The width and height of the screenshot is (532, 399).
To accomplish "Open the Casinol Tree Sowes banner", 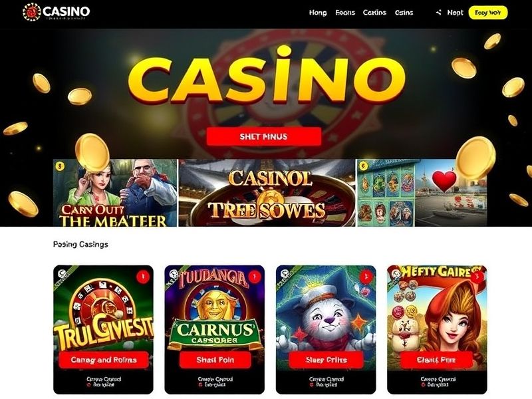I will point(267,193).
